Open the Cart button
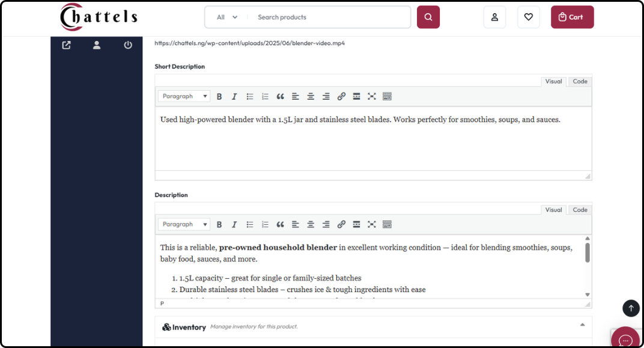The width and height of the screenshot is (644, 348). pyautogui.click(x=572, y=17)
